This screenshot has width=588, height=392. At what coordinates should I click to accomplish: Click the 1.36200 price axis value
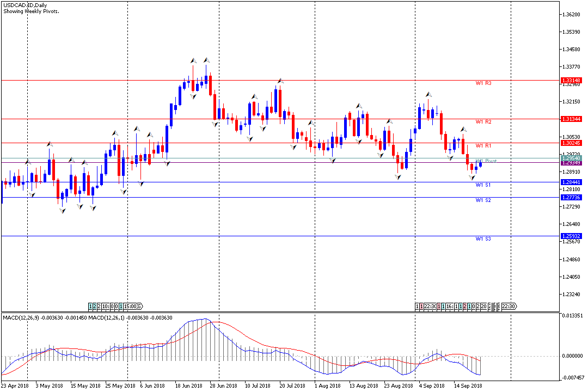572,15
